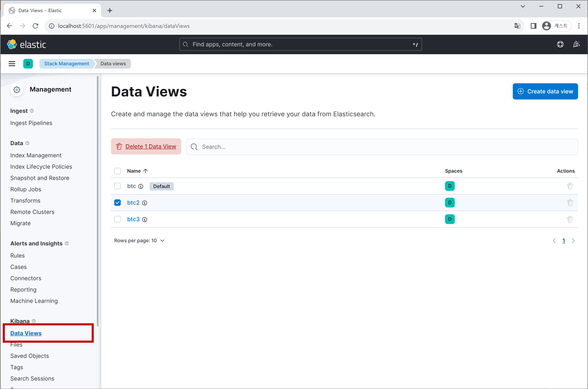
Task: Click the Management gear icon
Action: pos(17,90)
